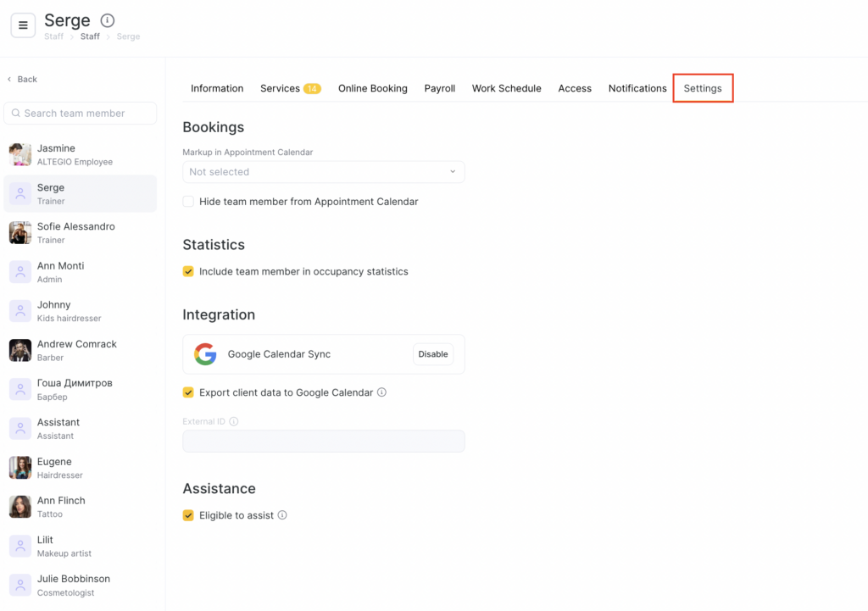Click the Staff breadcrumb link
The width and height of the screenshot is (868, 611).
(90, 36)
